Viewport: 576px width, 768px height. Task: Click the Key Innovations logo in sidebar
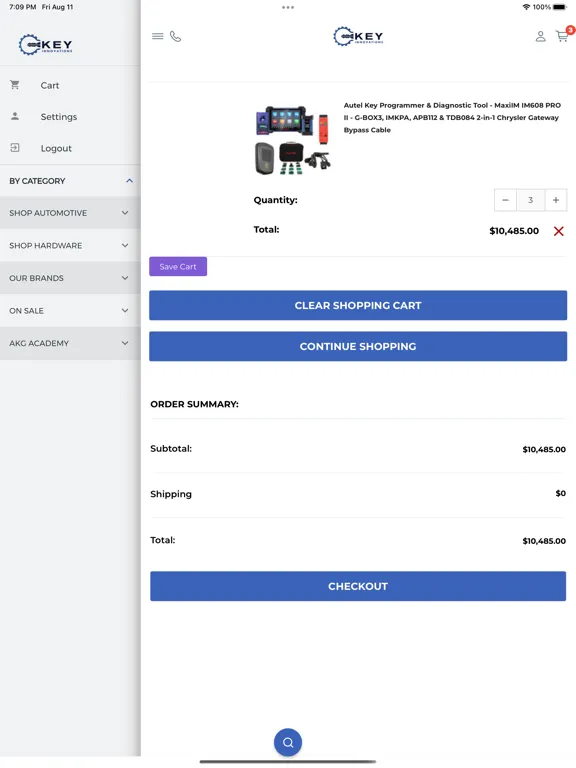tap(46, 45)
